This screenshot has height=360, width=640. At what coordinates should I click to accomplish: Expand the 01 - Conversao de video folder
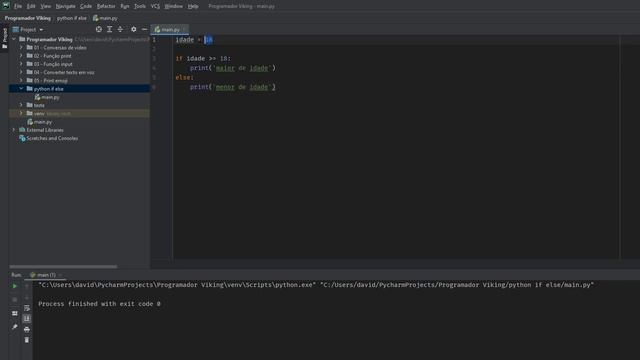coord(21,47)
